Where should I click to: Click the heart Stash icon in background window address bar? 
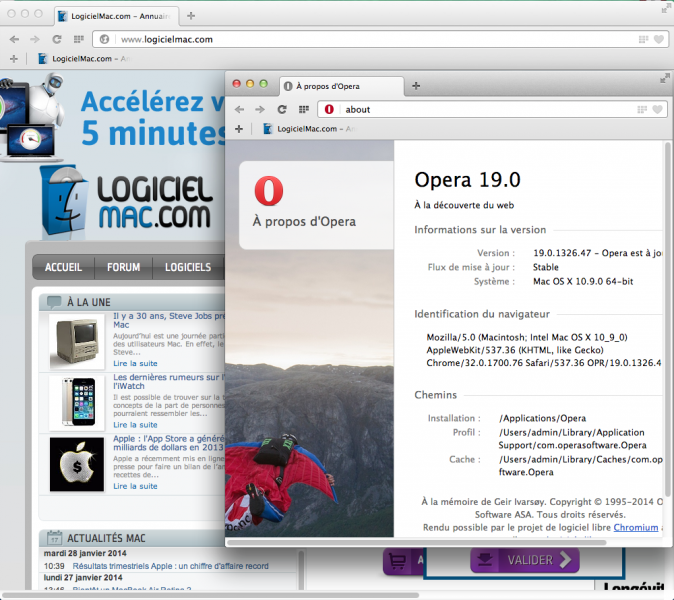coord(659,40)
